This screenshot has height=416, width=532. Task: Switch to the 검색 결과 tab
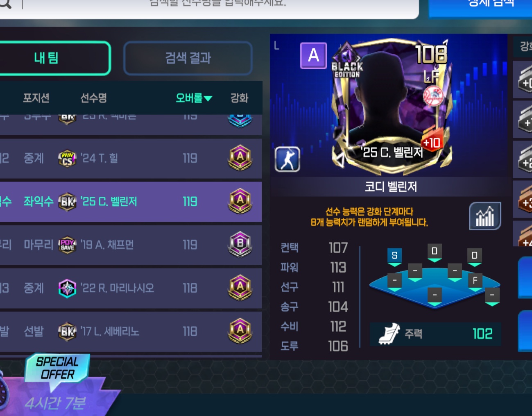(x=188, y=58)
